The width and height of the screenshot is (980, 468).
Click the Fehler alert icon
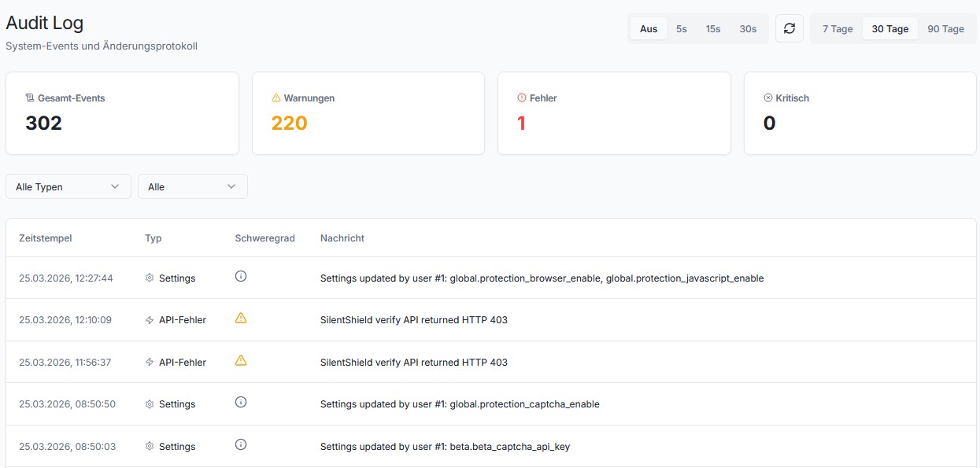[x=520, y=98]
